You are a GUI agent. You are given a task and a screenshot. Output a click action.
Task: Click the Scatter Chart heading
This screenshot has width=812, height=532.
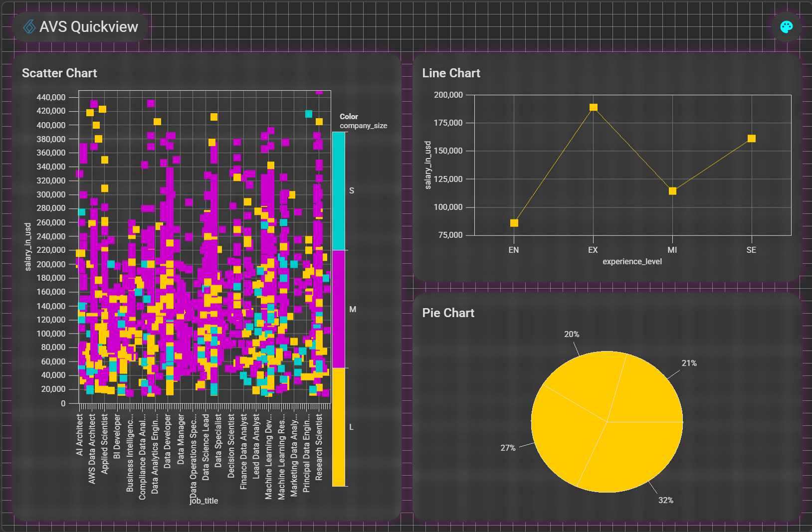point(59,73)
